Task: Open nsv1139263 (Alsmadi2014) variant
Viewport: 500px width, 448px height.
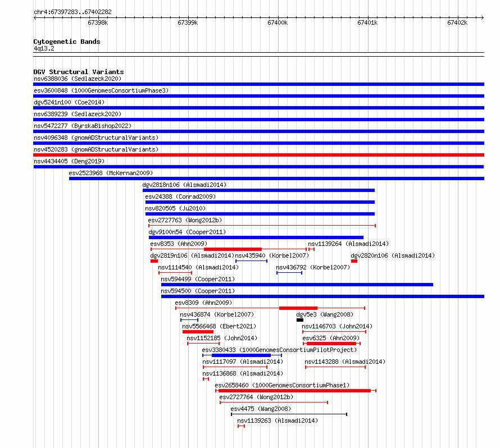Action: point(278,420)
